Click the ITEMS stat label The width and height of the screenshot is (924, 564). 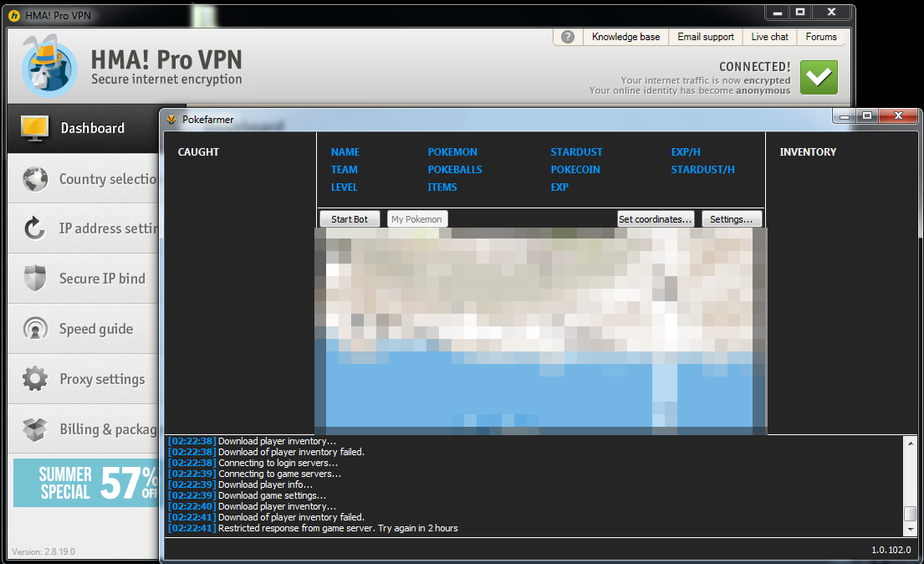pos(442,187)
